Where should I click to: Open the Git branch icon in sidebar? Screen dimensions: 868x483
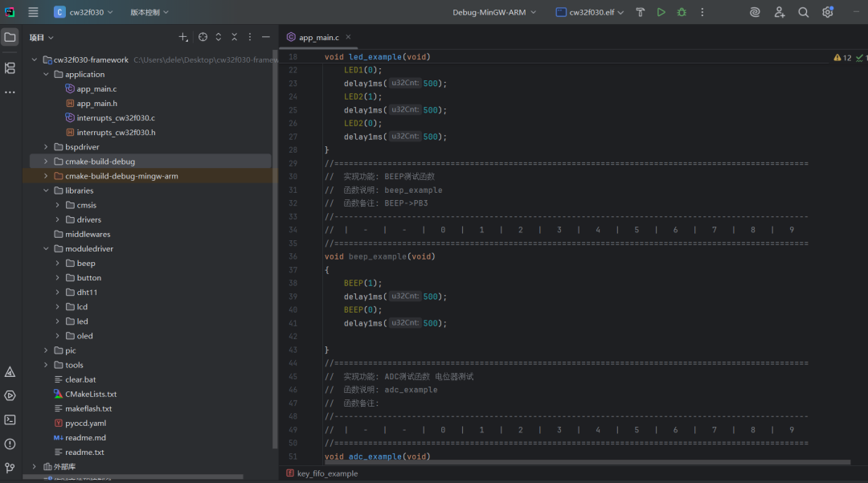[10, 467]
